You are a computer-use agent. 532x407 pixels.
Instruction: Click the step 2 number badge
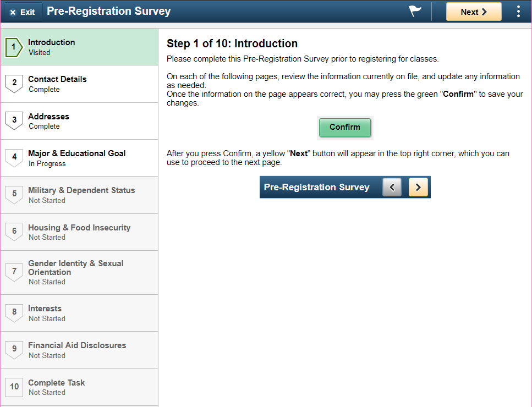(x=14, y=84)
